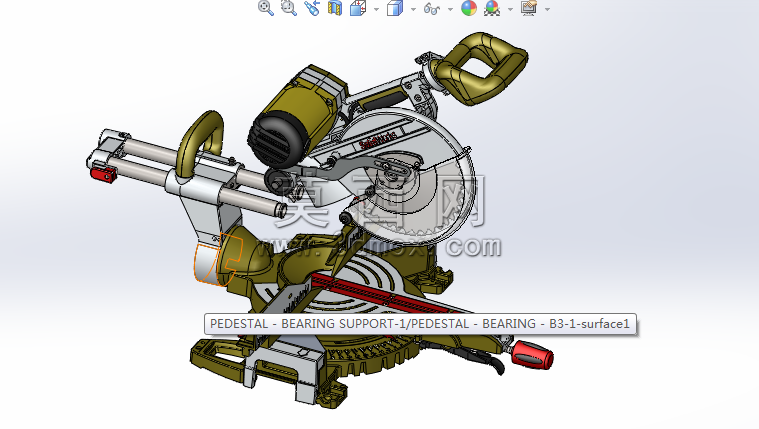Click the Hide/Show Items glasses icon
The height and width of the screenshot is (429, 759).
pyautogui.click(x=432, y=9)
